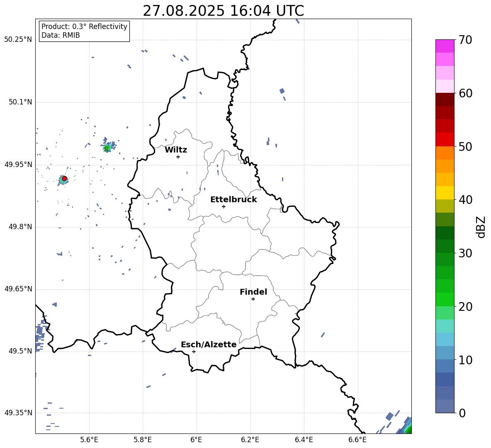The height and width of the screenshot is (448, 491).
Task: Click the colorbar tick value 20
Action: point(465,307)
